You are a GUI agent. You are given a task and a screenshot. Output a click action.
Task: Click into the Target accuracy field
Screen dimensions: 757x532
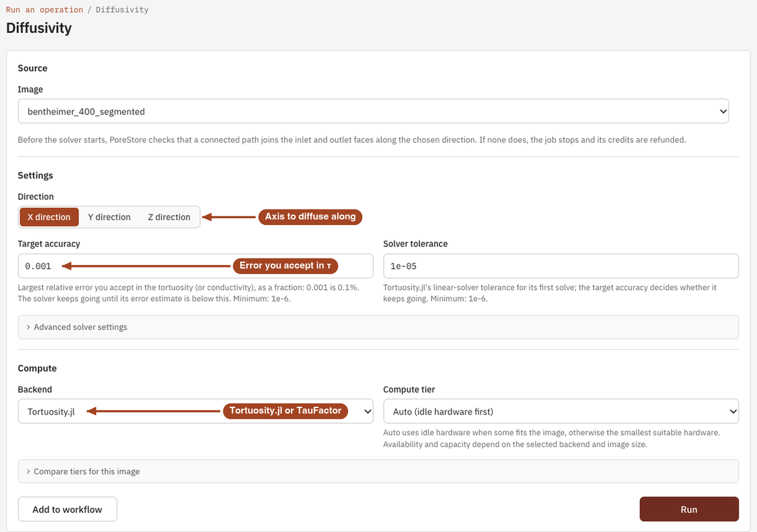pyautogui.click(x=195, y=266)
